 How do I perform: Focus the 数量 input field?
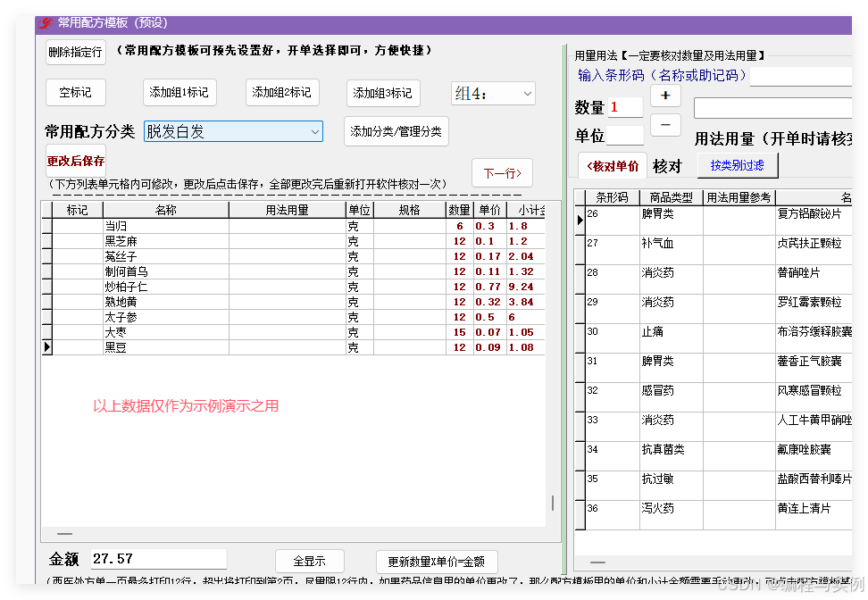(x=625, y=107)
